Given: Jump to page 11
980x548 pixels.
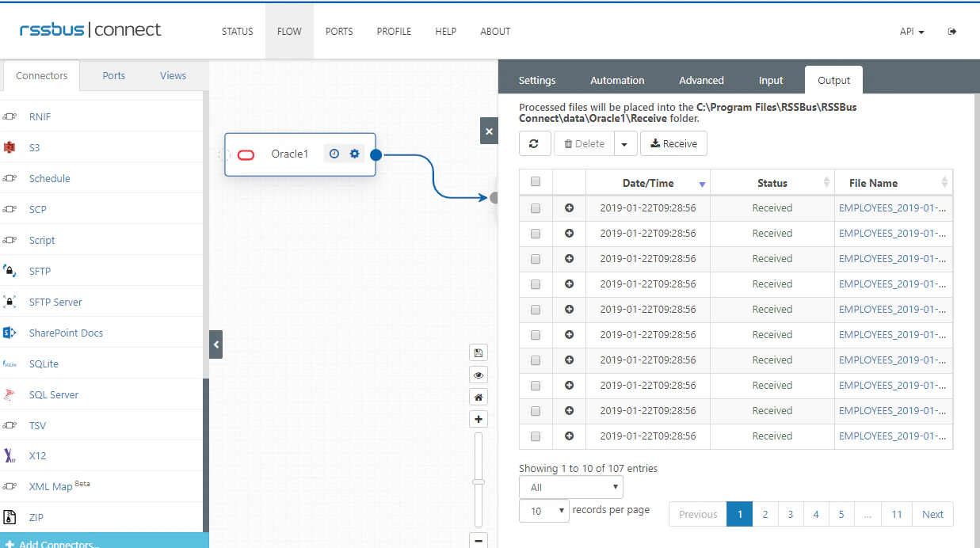Looking at the screenshot, I should [896, 514].
